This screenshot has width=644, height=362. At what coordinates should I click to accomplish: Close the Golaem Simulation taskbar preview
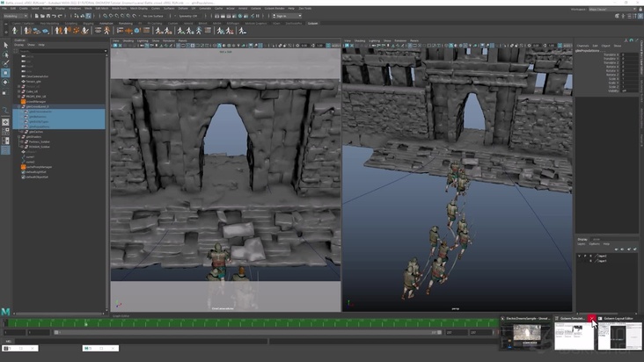(591, 318)
